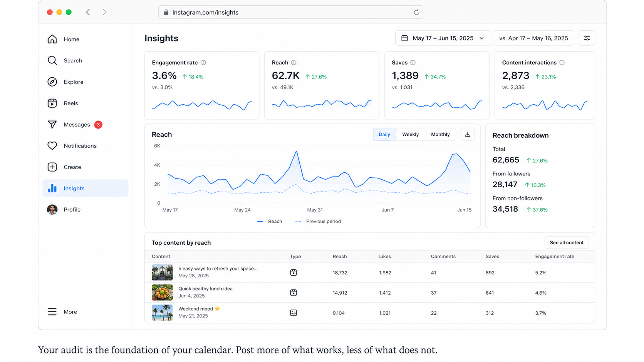Click the Search magnifier icon in sidebar

pyautogui.click(x=52, y=60)
